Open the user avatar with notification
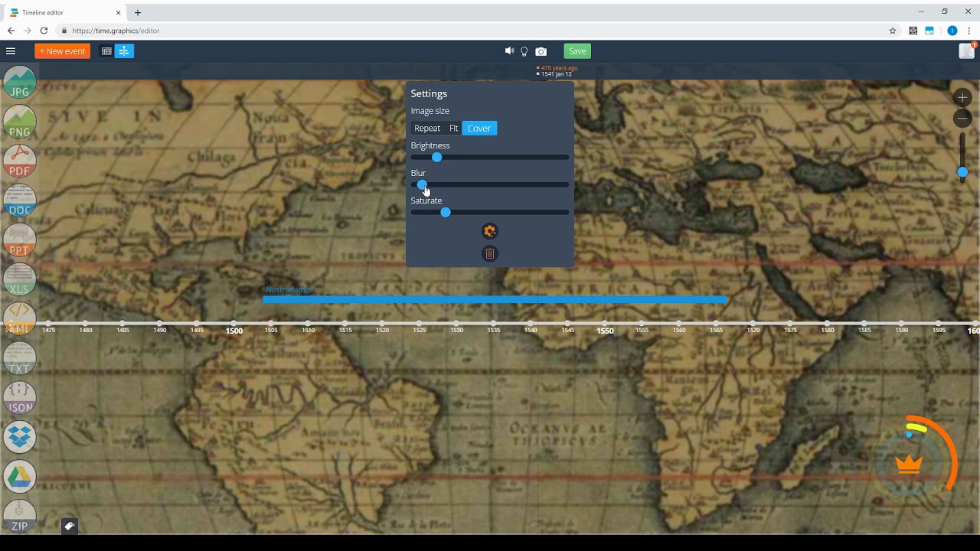The image size is (980, 551). click(966, 51)
